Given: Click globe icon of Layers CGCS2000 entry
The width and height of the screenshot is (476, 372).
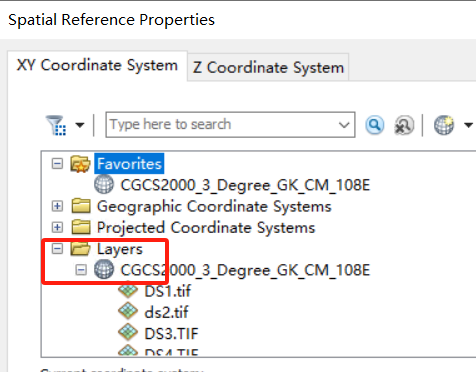Looking at the screenshot, I should (x=104, y=269).
